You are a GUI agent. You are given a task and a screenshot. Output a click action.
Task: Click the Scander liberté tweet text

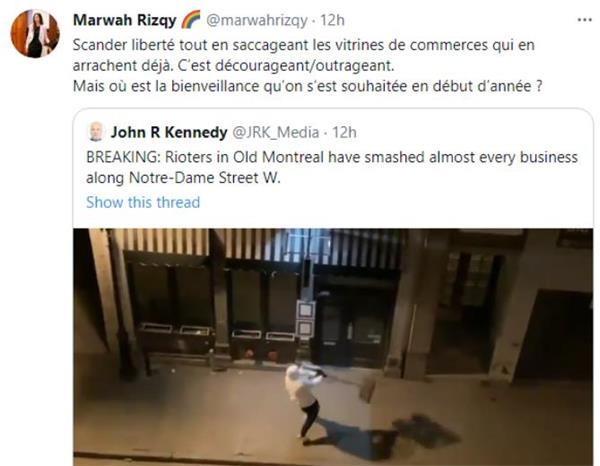307,65
